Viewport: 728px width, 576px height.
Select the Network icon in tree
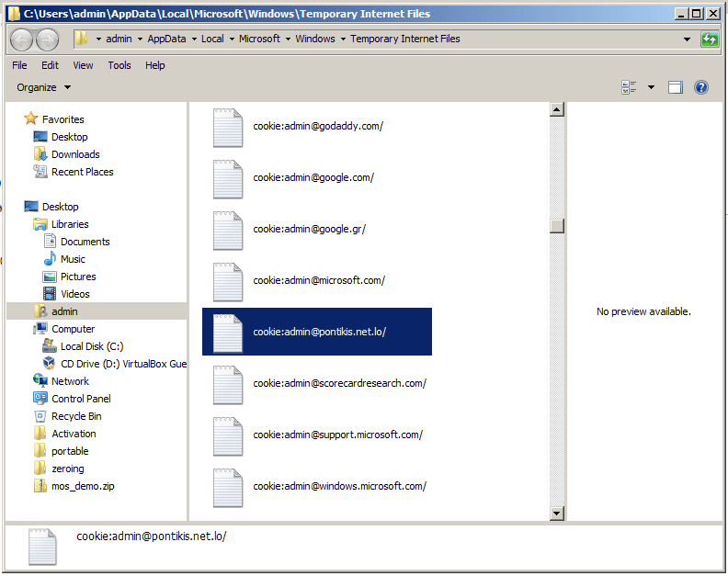pos(40,380)
